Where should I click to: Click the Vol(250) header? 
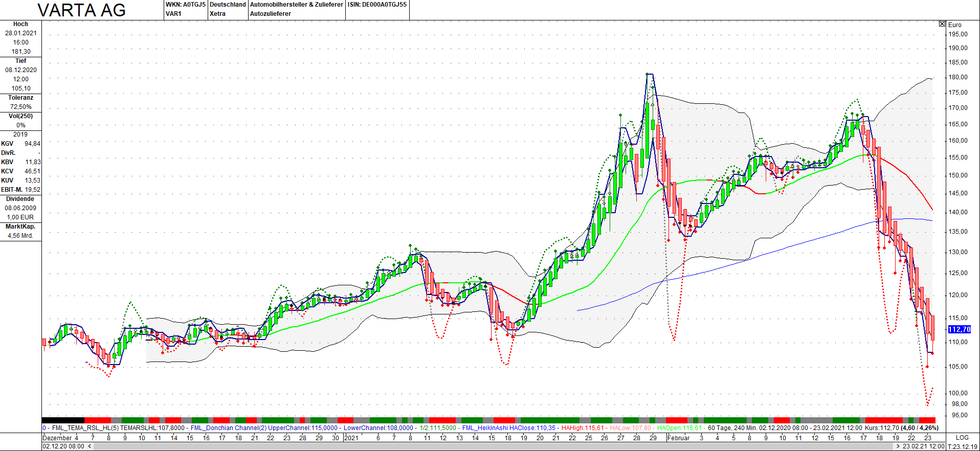[20, 116]
